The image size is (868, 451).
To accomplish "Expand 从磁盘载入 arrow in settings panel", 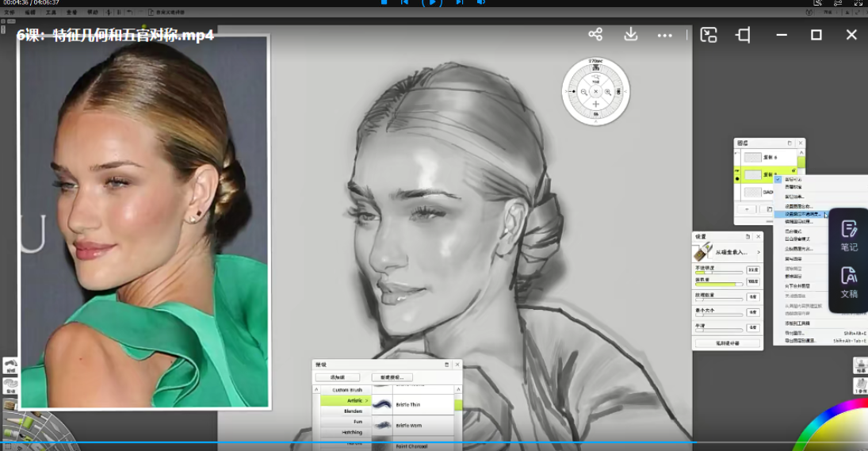I will point(759,252).
